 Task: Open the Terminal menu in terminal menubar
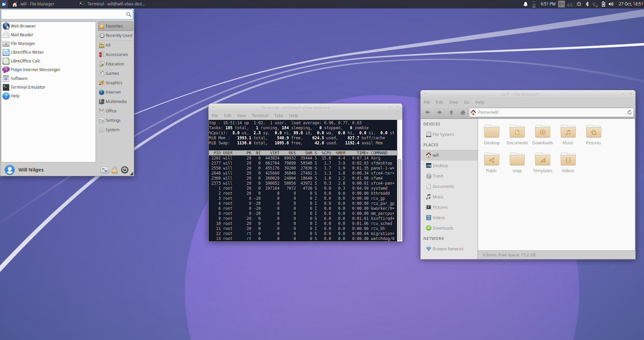(260, 116)
